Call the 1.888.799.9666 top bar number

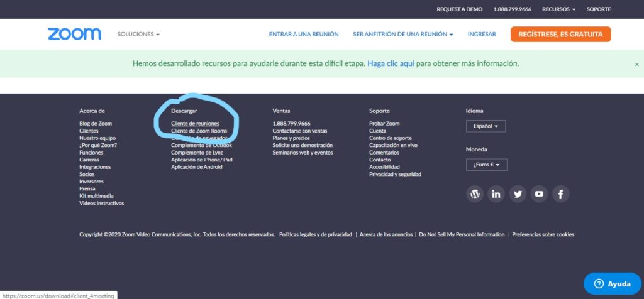pos(512,9)
